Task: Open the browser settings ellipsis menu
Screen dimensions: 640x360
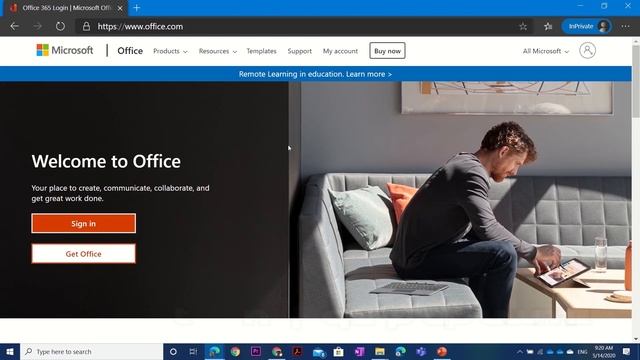Action: click(x=625, y=27)
